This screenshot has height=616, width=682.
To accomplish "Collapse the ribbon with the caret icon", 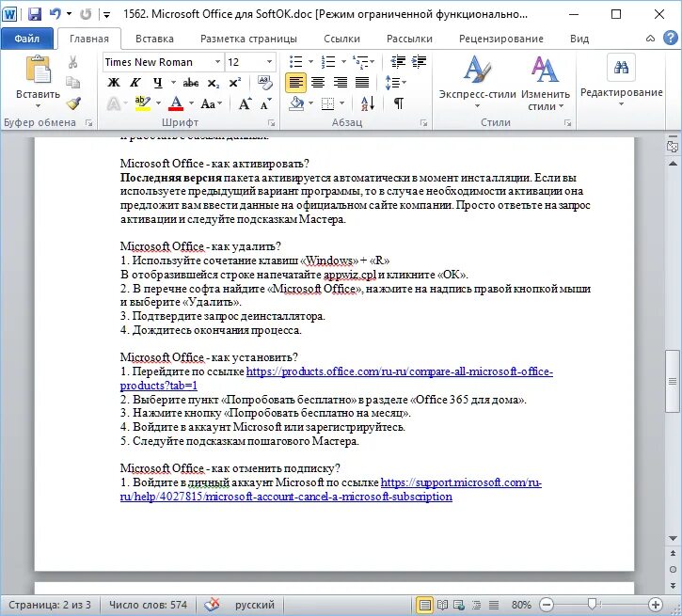I will (650, 39).
